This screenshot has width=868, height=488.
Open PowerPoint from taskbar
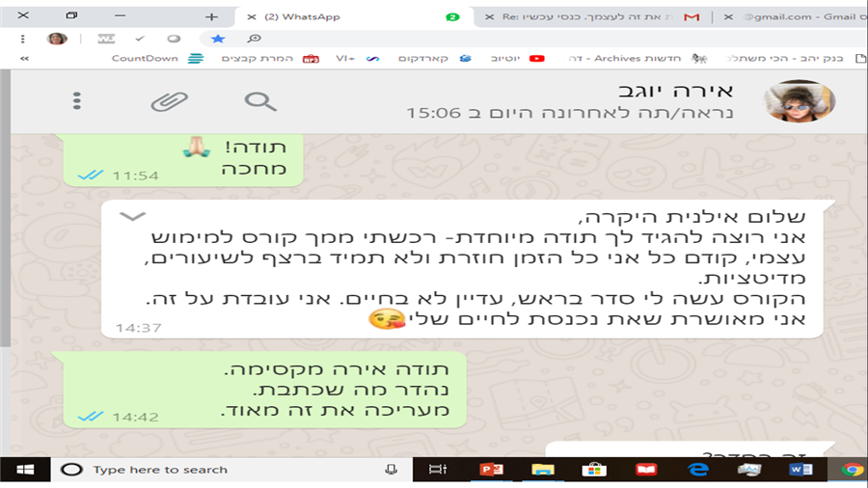(x=491, y=470)
